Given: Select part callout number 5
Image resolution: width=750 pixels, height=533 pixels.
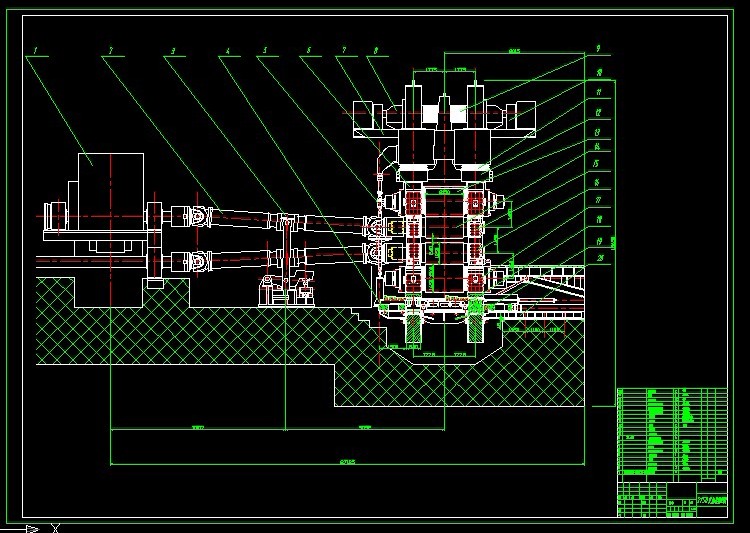Looking at the screenshot, I should (265, 50).
